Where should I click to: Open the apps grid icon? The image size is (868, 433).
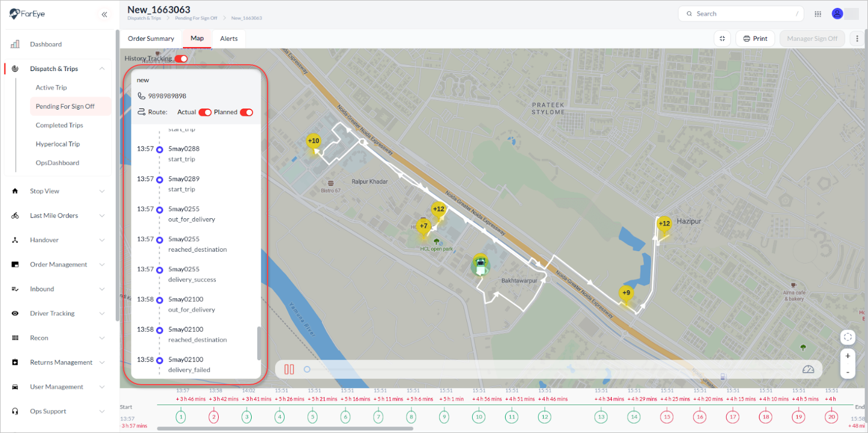coord(818,14)
